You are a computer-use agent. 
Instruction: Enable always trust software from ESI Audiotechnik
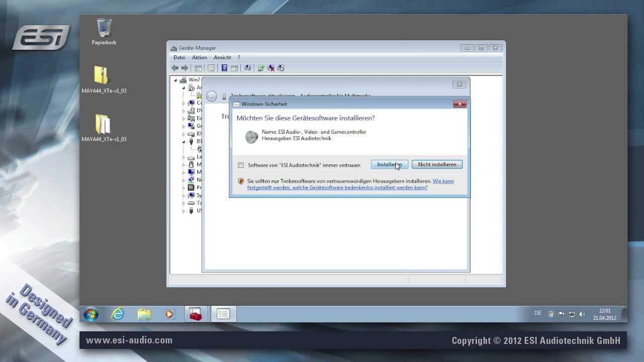coord(241,165)
